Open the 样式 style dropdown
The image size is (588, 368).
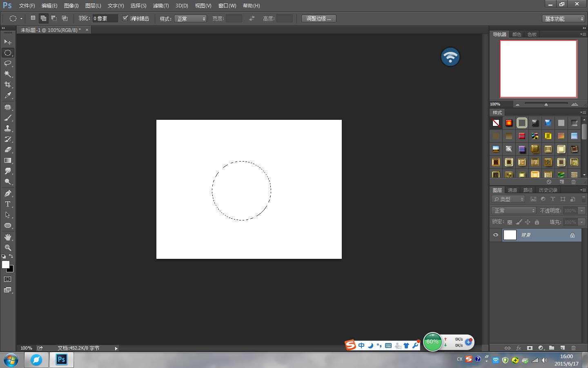(190, 19)
